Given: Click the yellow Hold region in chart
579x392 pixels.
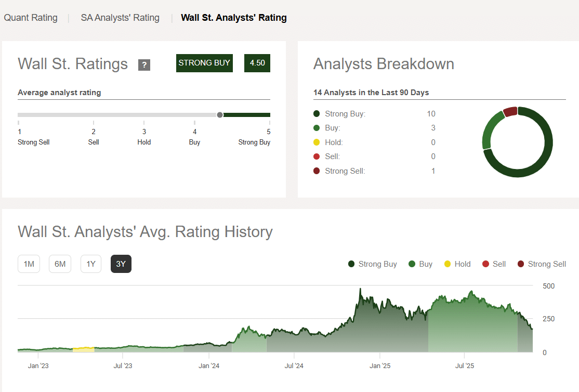Looking at the screenshot, I should click(x=83, y=349).
